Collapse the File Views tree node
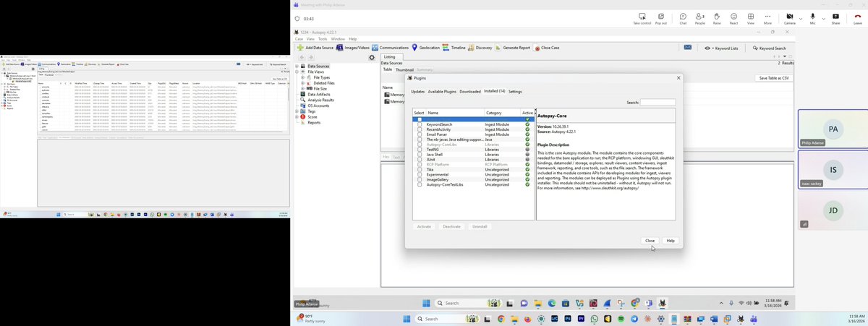This screenshot has height=326, width=868. pyautogui.click(x=297, y=72)
